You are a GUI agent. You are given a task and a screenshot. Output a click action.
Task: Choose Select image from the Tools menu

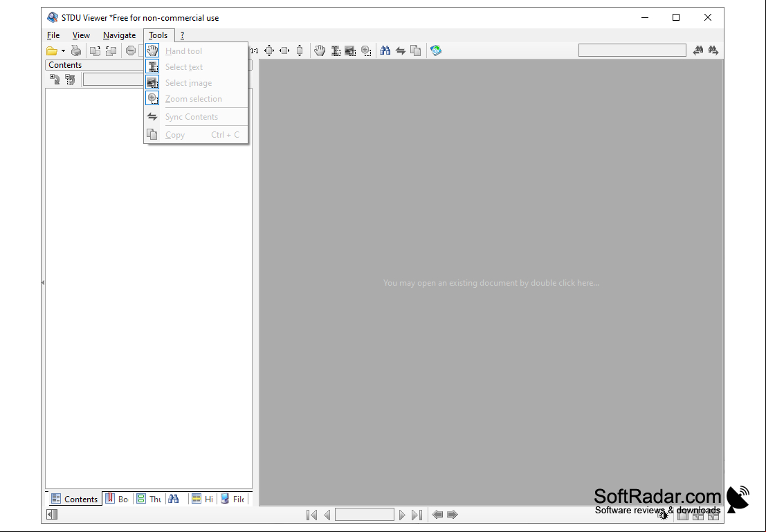click(x=197, y=83)
